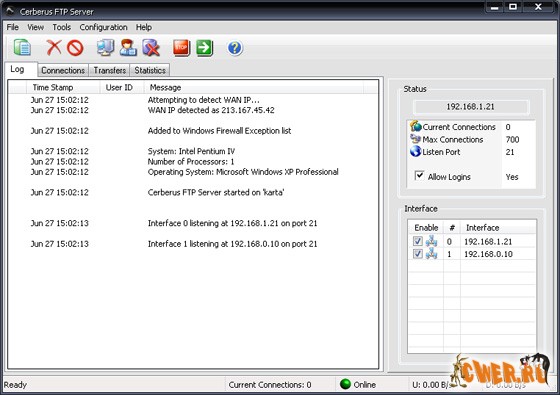Click the green arrow start icon

pos(205,48)
